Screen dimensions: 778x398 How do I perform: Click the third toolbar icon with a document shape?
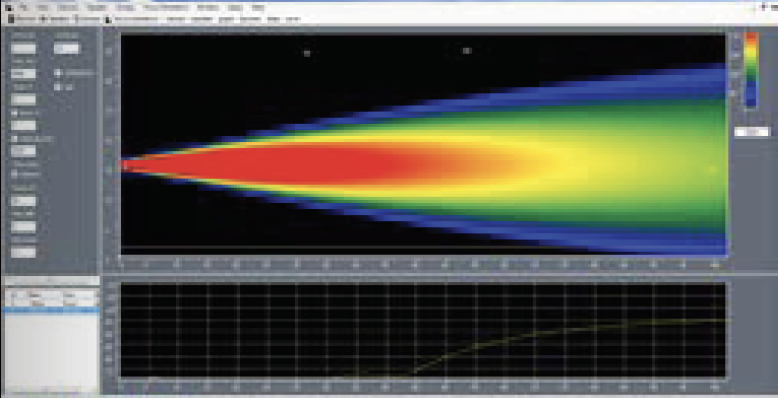pos(75,19)
